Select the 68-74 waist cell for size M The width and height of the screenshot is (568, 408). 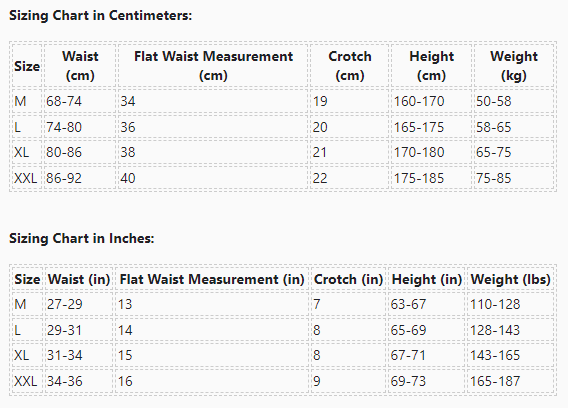pyautogui.click(x=80, y=101)
